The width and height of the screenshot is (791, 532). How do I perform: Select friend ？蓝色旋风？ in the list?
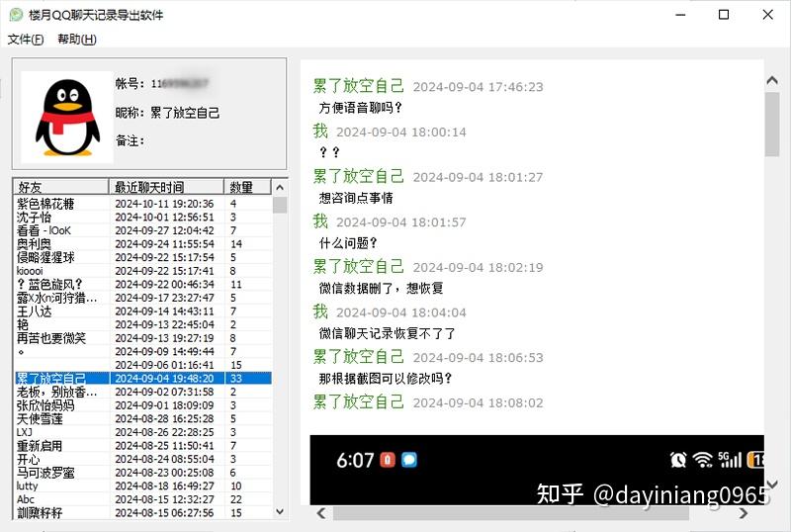[49, 284]
